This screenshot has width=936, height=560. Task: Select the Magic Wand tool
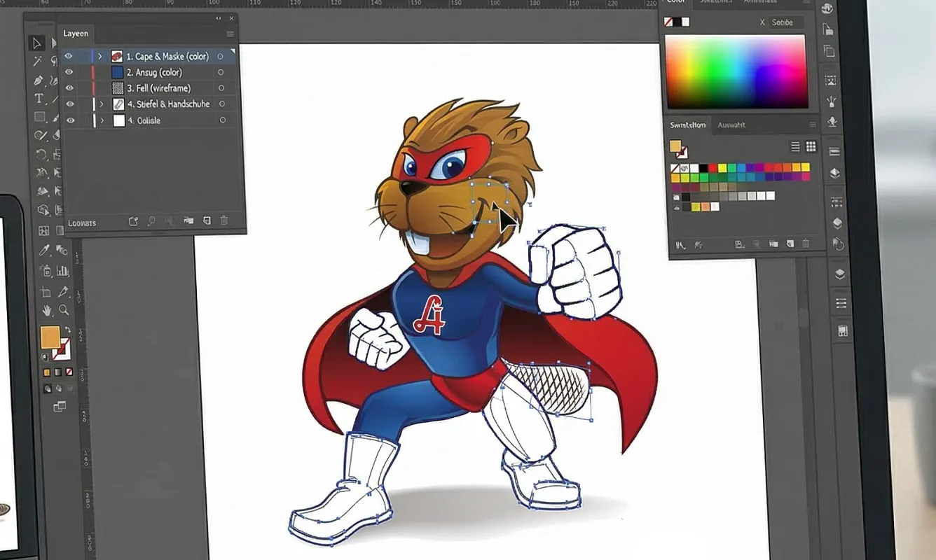38,62
